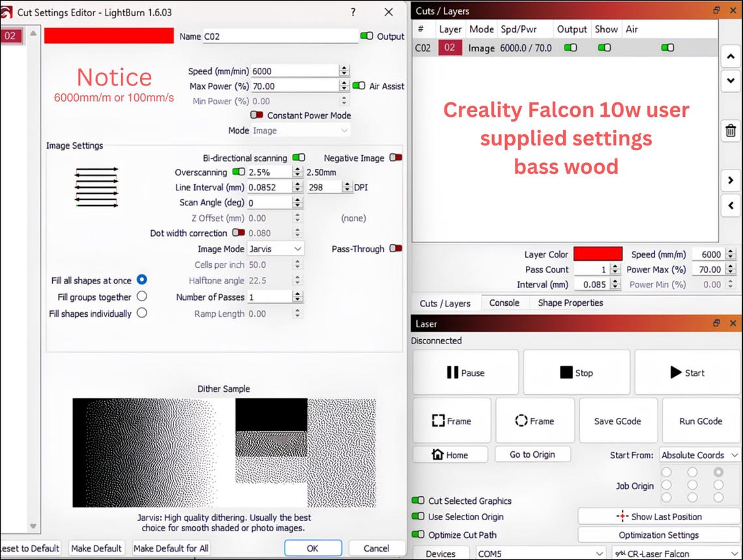Click the Save GCode button
Image resolution: width=743 pixels, height=560 pixels.
pyautogui.click(x=618, y=420)
